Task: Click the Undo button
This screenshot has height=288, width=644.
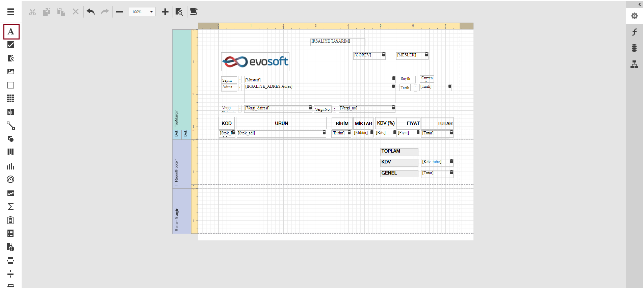Action: pyautogui.click(x=91, y=12)
